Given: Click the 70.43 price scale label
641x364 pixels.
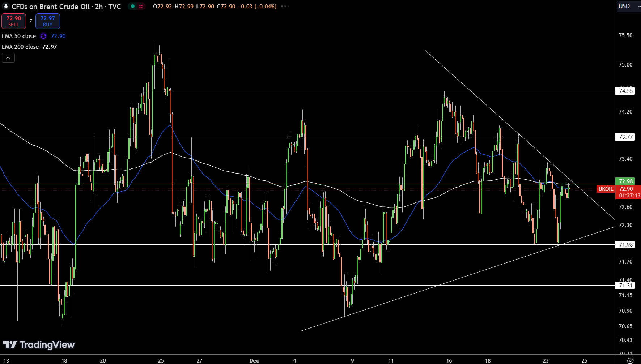Looking at the screenshot, I should [625, 340].
